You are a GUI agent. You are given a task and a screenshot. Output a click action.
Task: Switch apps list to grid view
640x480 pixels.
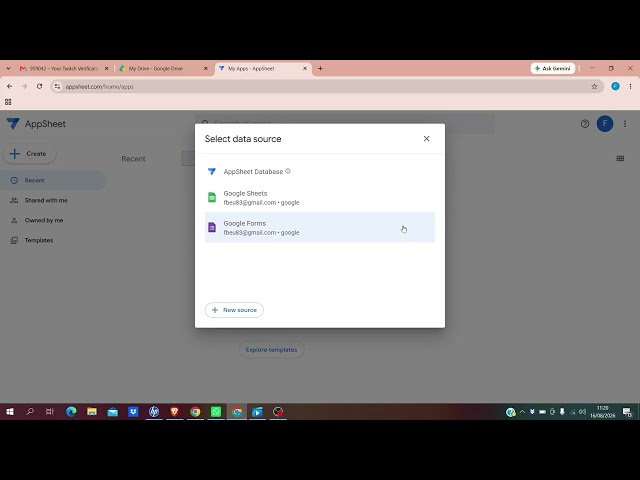[620, 158]
